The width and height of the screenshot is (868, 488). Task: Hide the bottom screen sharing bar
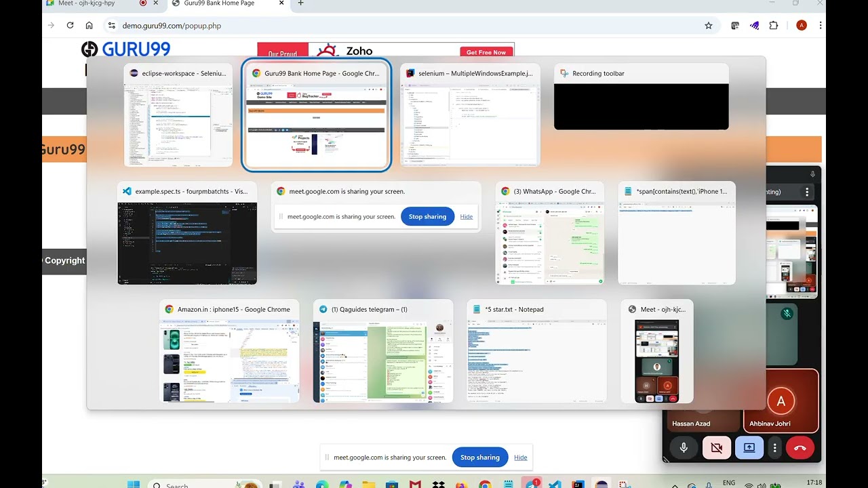[520, 457]
